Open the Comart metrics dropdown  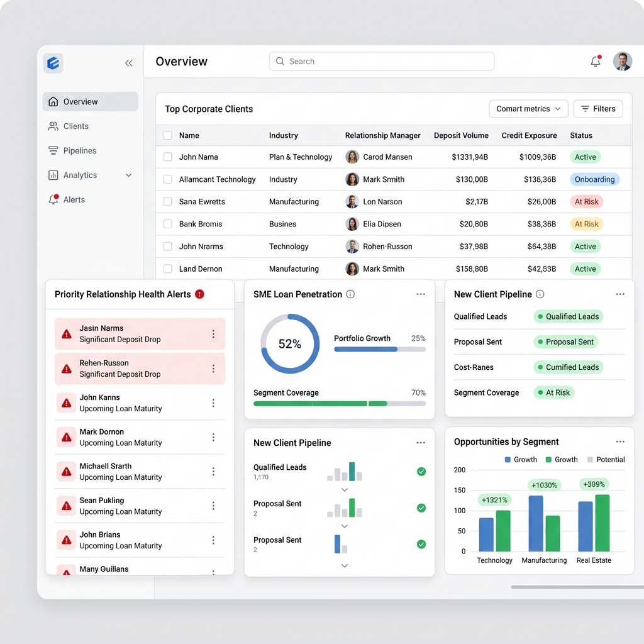528,109
